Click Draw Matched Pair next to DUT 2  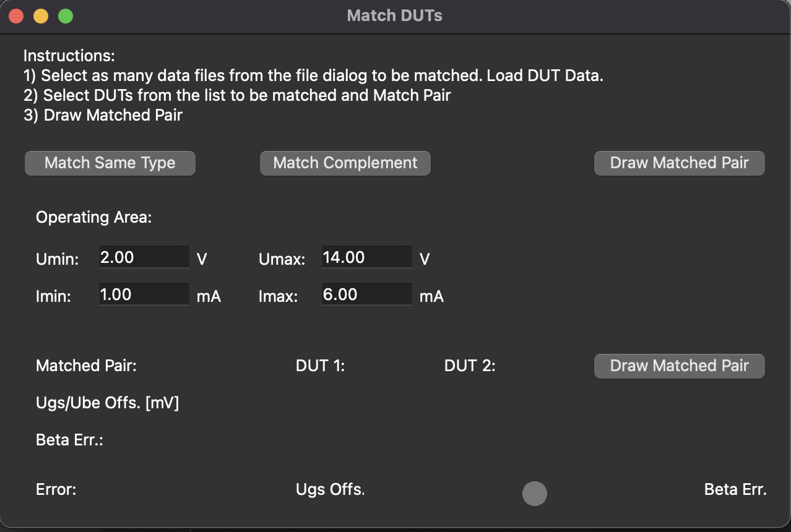(x=680, y=366)
